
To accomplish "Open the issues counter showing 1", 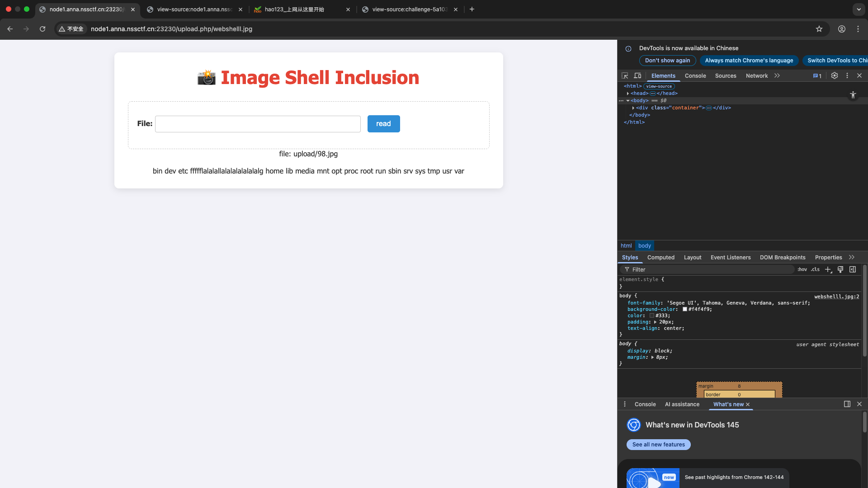I will coord(817,76).
